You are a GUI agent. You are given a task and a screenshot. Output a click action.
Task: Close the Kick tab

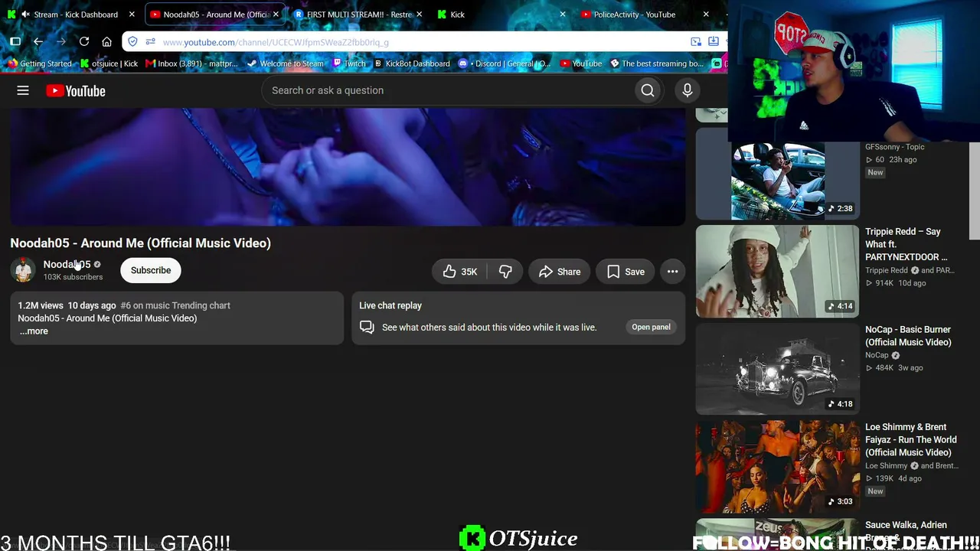[x=563, y=15]
